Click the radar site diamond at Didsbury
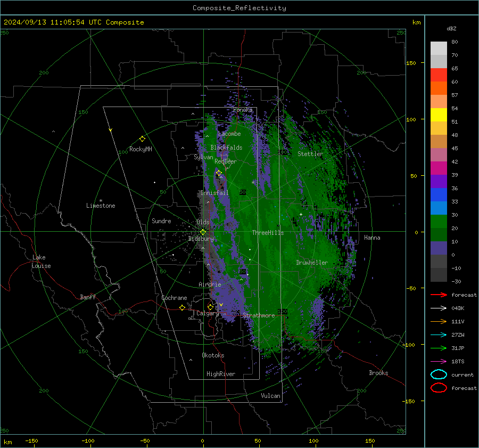This screenshot has height=448, width=479. click(203, 232)
